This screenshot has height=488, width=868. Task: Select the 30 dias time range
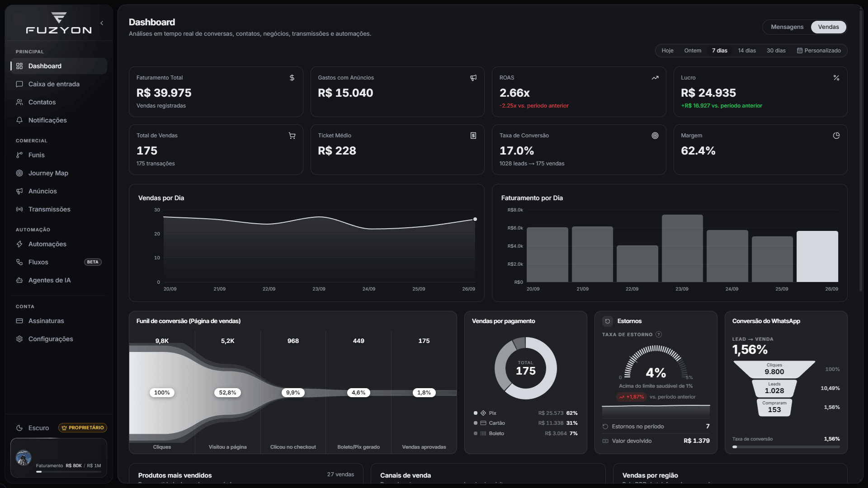[776, 51]
